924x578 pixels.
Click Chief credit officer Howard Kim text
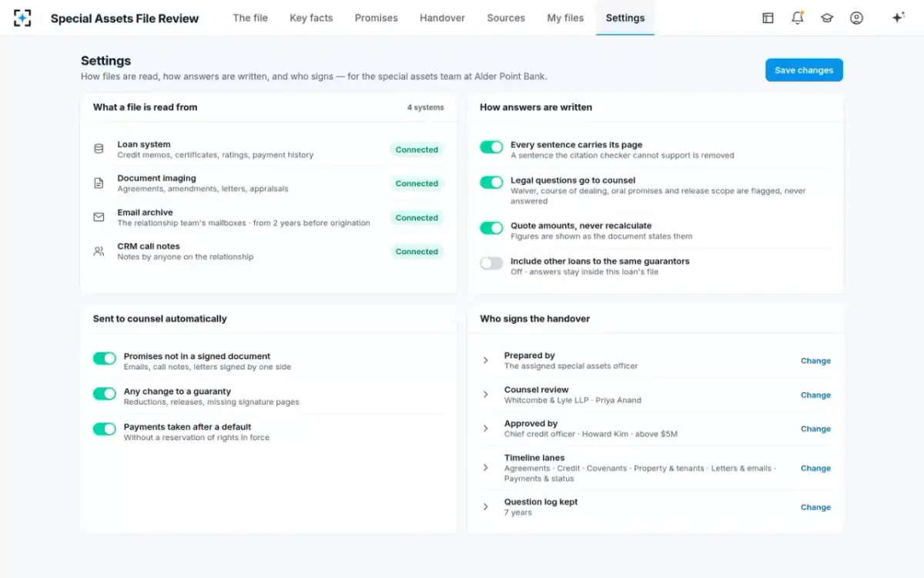point(591,434)
